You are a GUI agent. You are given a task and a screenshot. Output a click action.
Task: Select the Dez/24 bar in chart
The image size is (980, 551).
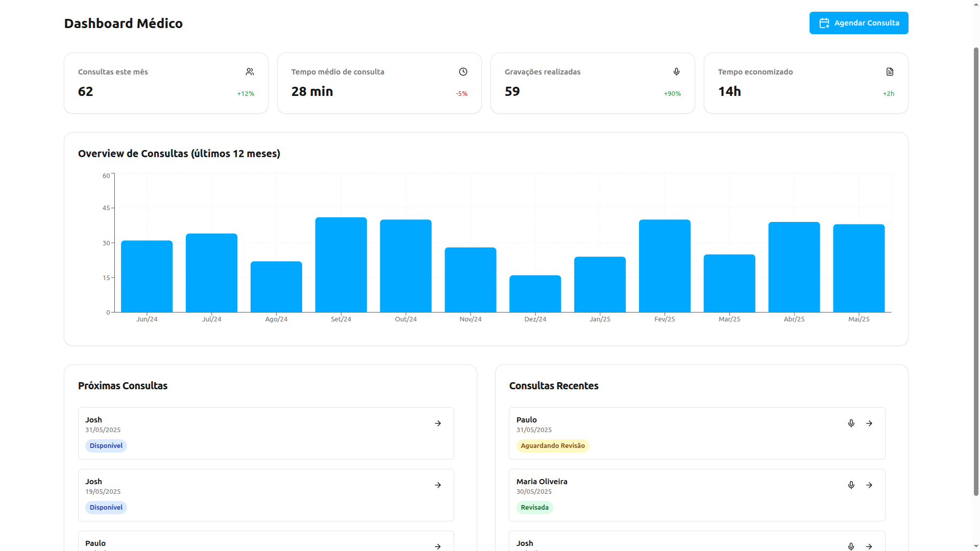click(535, 294)
